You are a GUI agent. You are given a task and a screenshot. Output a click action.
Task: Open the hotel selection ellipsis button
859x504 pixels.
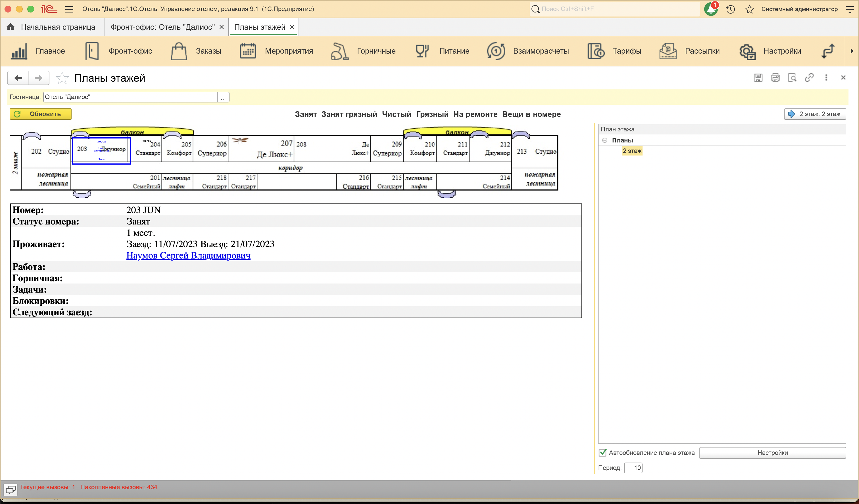point(223,97)
